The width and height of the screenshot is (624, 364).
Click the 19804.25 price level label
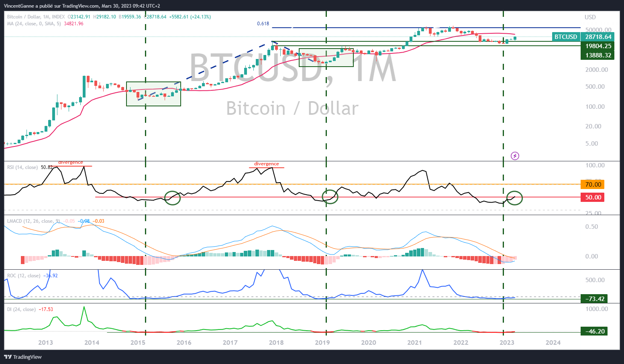[598, 46]
